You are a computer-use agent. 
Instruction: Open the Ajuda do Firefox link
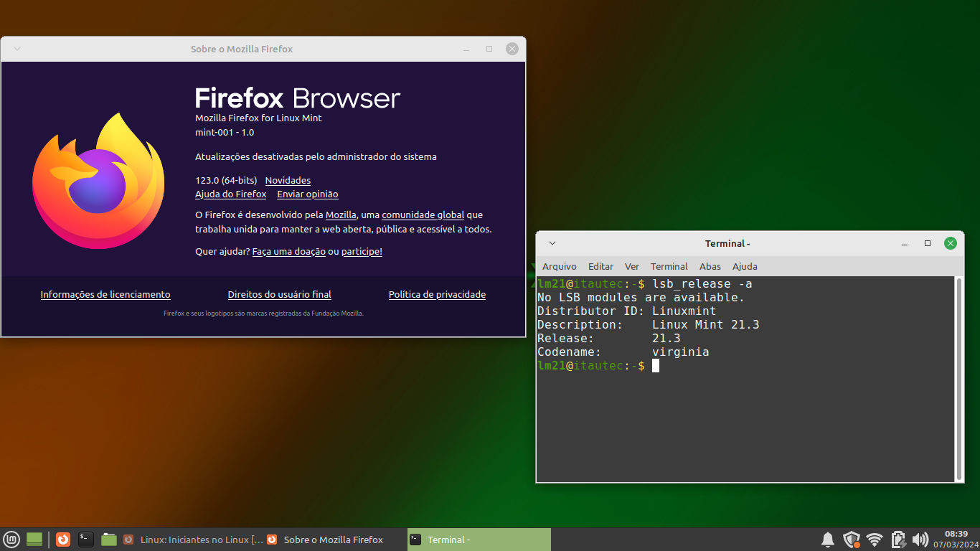click(x=230, y=194)
